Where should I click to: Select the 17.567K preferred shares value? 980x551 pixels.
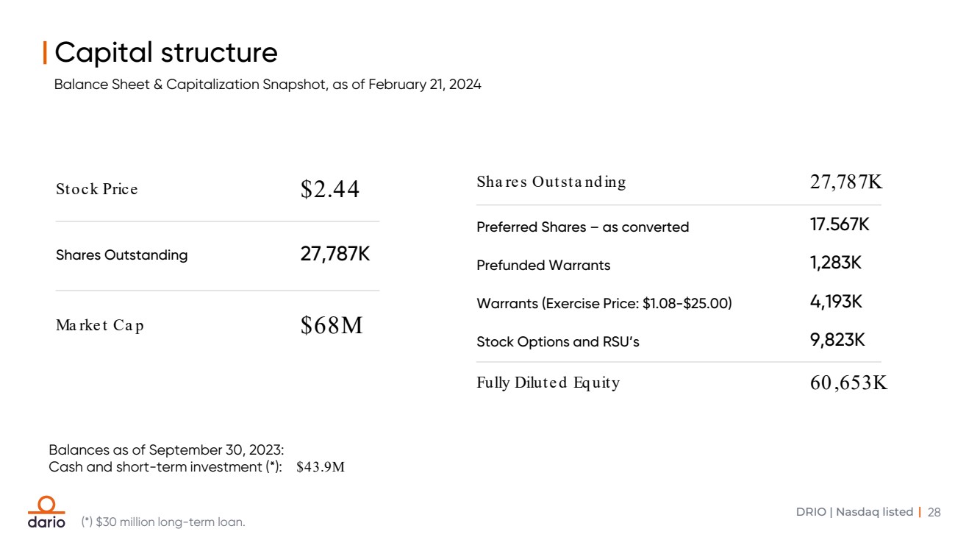tap(840, 225)
